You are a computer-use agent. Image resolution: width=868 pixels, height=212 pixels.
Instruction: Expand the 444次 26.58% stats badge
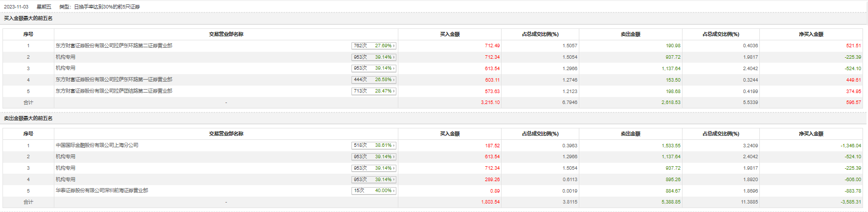click(x=374, y=80)
